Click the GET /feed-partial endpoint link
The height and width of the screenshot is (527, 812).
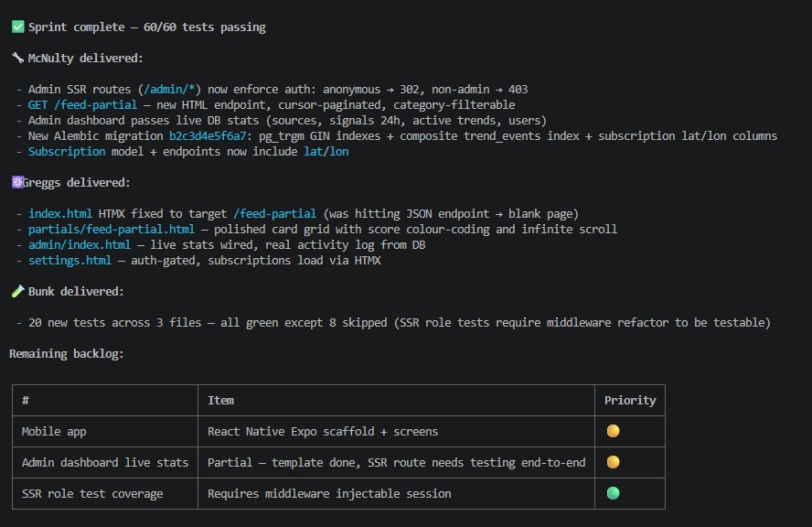82,105
